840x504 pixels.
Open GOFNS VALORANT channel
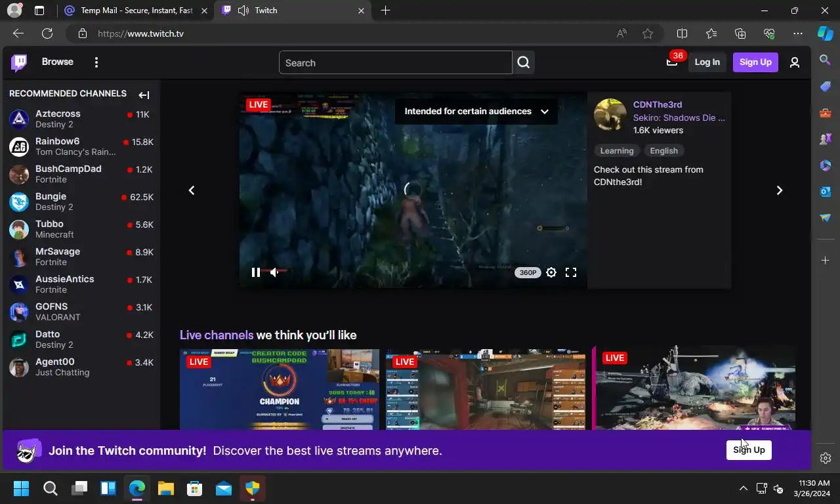coord(81,312)
